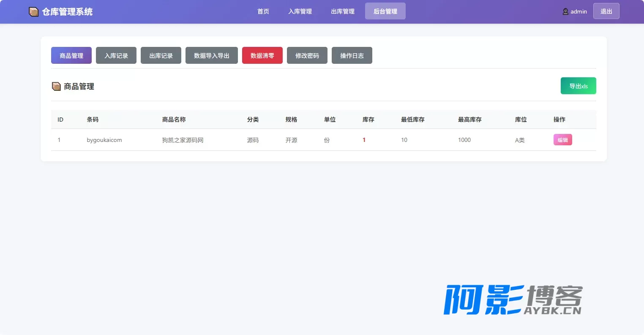Click the 库存 column header
Screen dimensions: 644x335
pos(368,120)
